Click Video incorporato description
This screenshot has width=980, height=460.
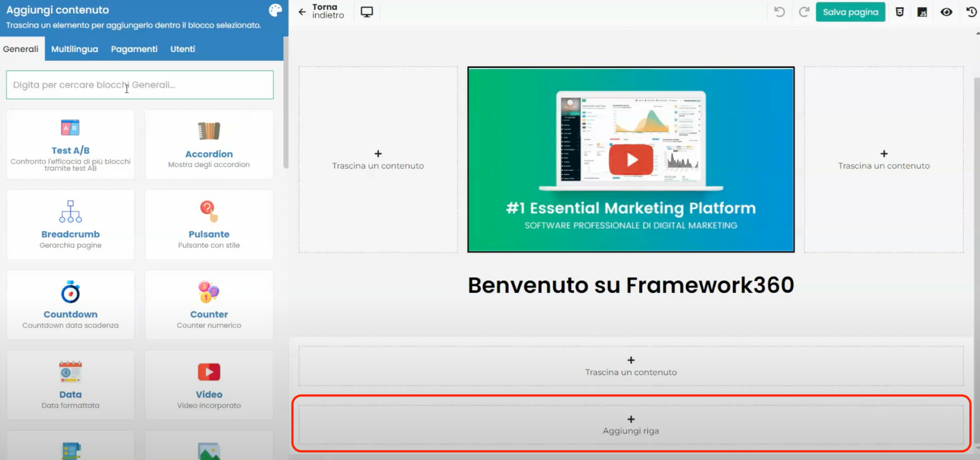209,405
